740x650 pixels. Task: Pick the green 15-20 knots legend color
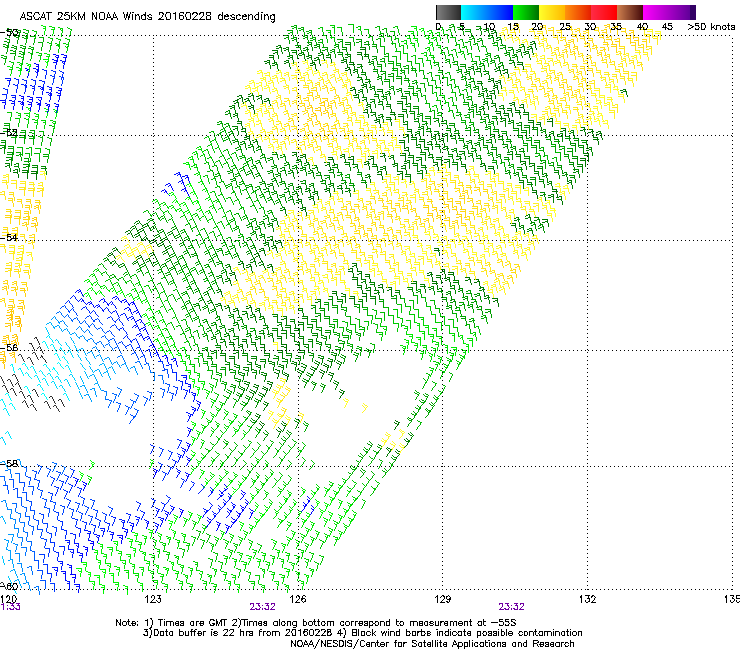(x=526, y=12)
